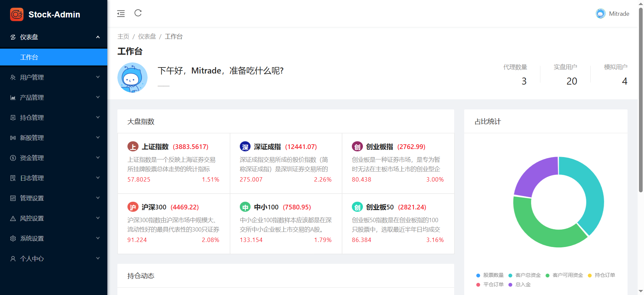This screenshot has height=295, width=644.
Task: Click the 上证指数 red badge icon
Action: click(x=133, y=147)
